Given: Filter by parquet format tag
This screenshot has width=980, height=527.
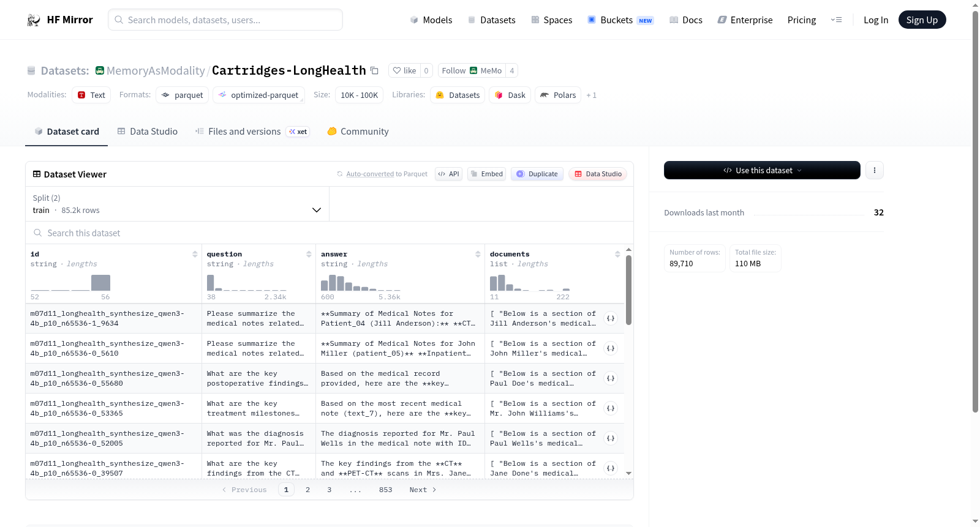Looking at the screenshot, I should [x=183, y=95].
